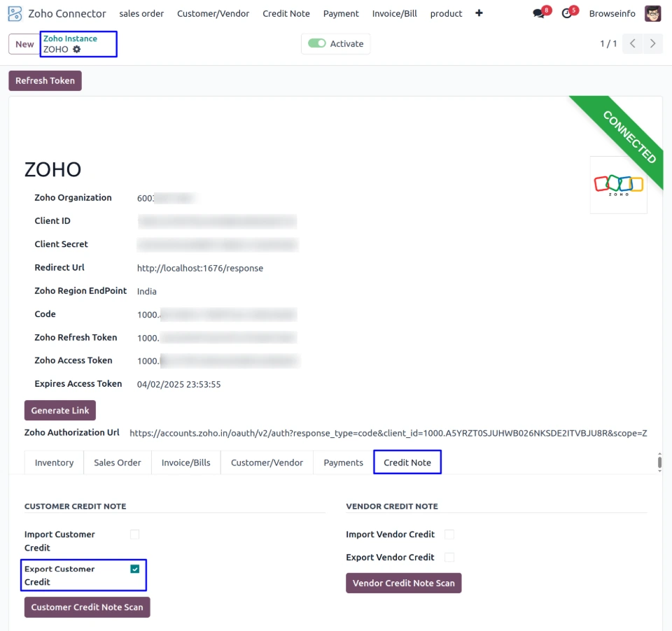The width and height of the screenshot is (672, 631).
Task: Click the user avatar icon
Action: [652, 13]
